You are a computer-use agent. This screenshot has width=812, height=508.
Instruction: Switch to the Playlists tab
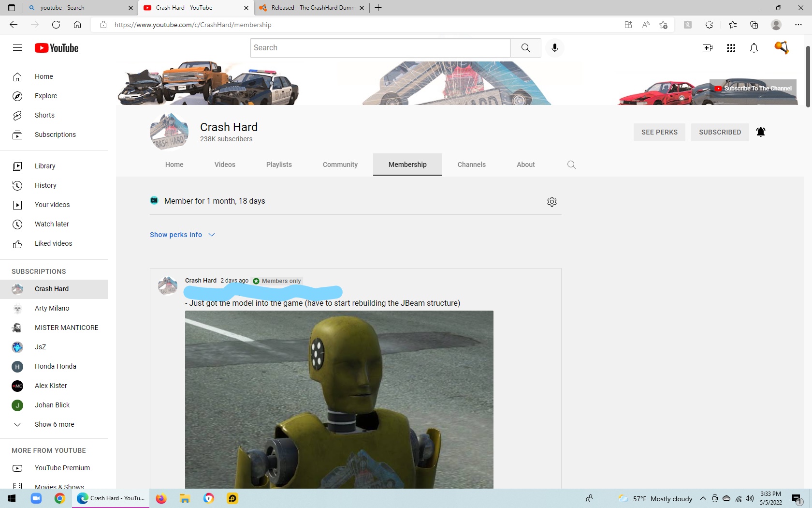click(x=279, y=164)
